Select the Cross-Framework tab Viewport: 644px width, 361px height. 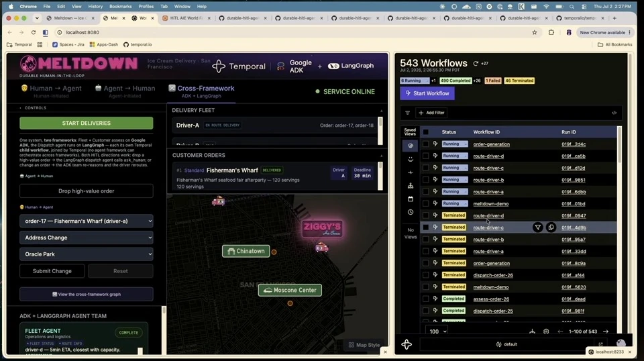point(201,91)
